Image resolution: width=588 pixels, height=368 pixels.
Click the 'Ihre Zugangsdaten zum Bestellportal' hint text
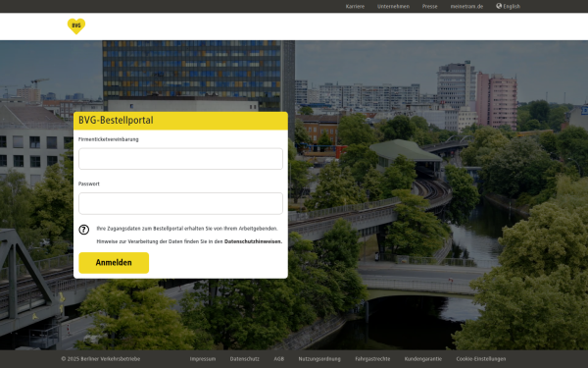[187, 229]
